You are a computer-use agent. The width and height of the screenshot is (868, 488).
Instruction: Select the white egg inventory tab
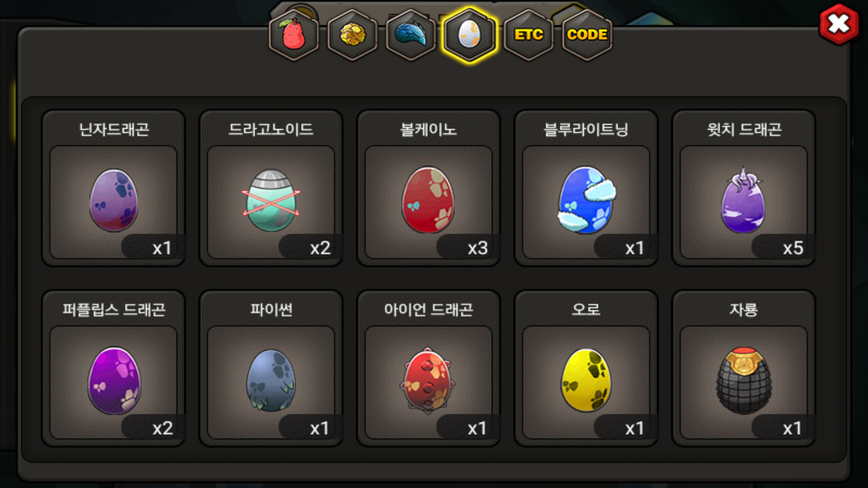(x=470, y=35)
